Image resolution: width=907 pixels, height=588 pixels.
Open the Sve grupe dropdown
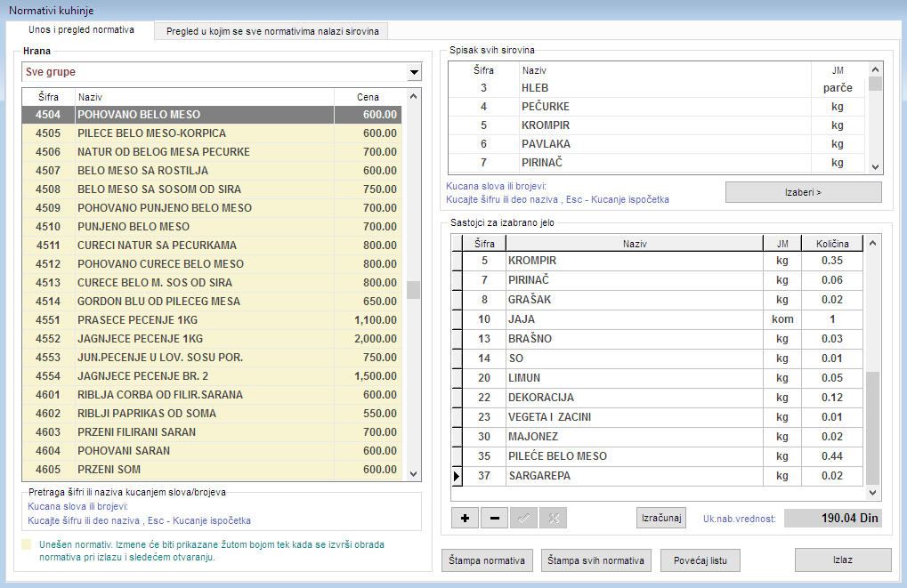click(413, 72)
